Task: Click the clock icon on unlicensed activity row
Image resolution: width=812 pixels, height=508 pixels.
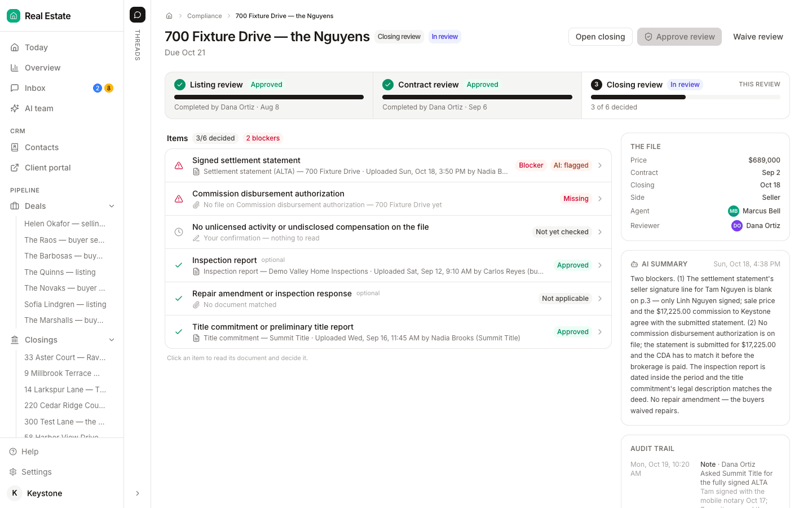Action: pos(179,232)
